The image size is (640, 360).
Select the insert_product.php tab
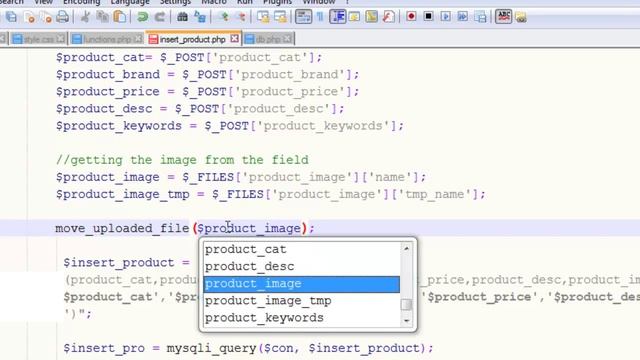192,39
